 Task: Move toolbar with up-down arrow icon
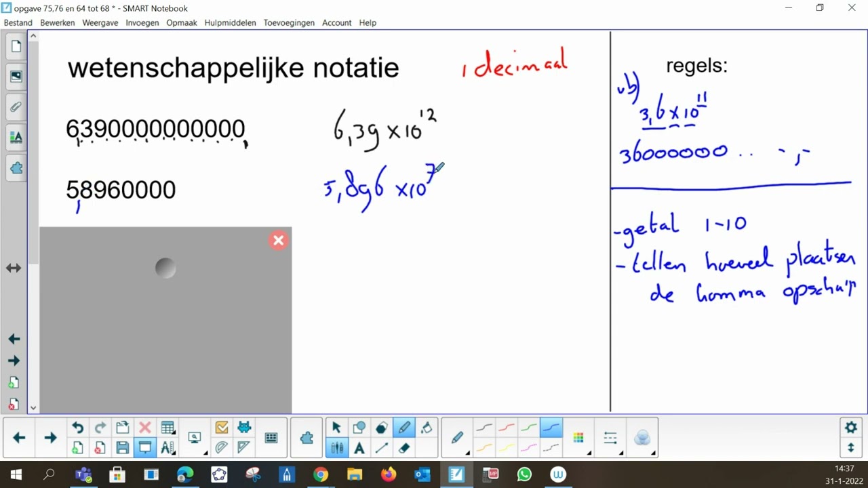click(x=851, y=448)
